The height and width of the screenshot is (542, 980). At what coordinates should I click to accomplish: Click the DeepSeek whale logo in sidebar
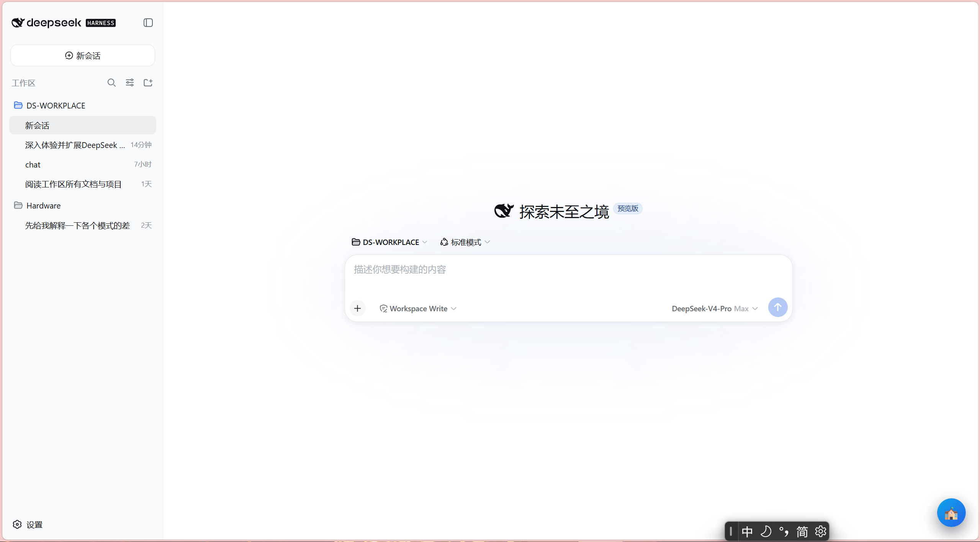18,23
